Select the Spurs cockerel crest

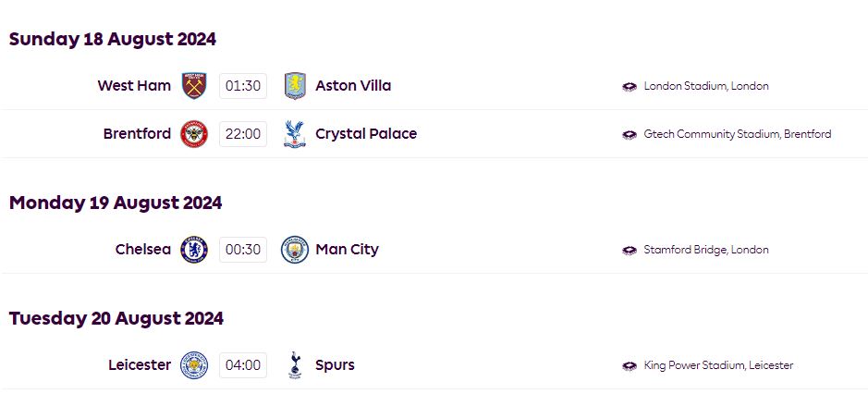click(295, 365)
